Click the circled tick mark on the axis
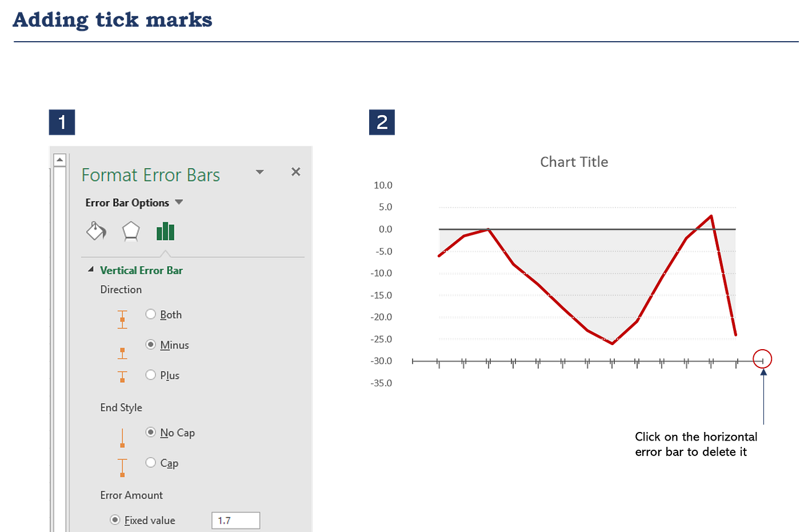The image size is (800, 532). pyautogui.click(x=762, y=359)
